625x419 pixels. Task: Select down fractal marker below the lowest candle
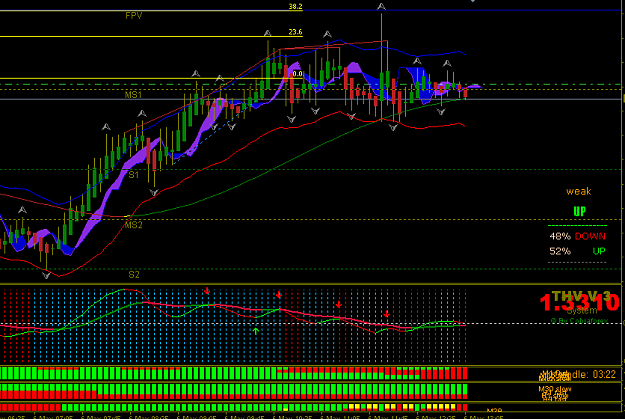tap(46, 275)
